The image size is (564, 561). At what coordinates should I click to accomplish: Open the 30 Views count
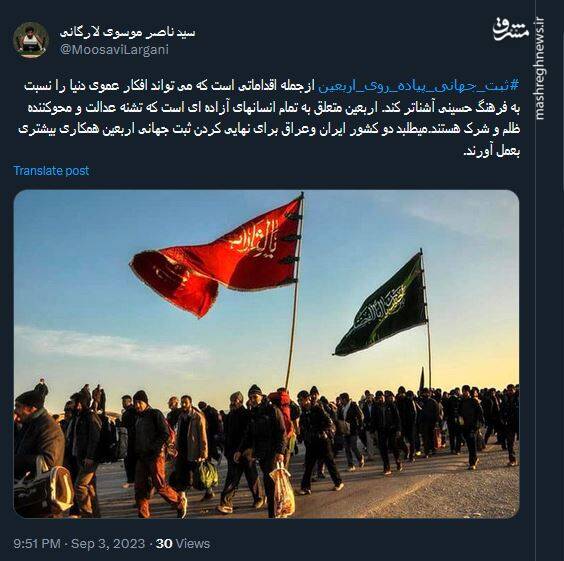183,543
